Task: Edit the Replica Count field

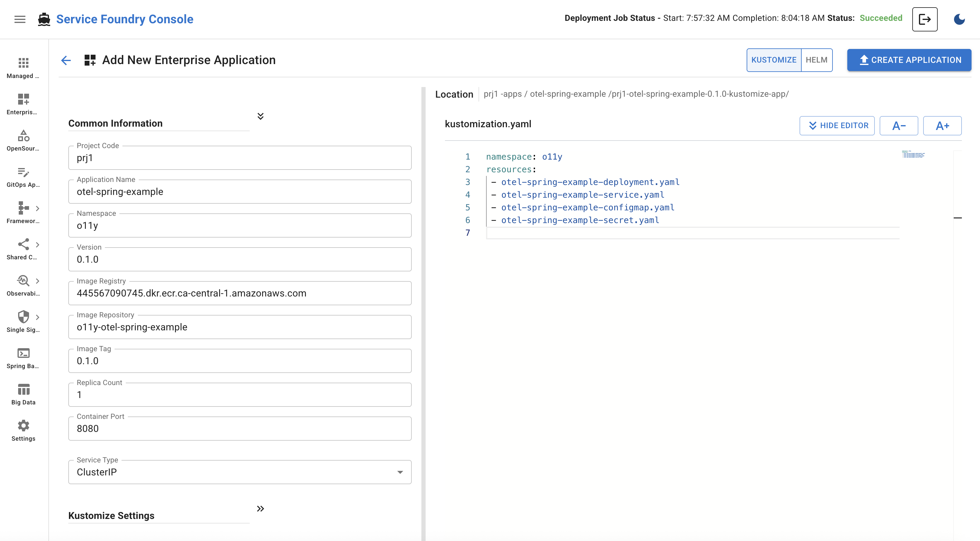Action: (240, 394)
